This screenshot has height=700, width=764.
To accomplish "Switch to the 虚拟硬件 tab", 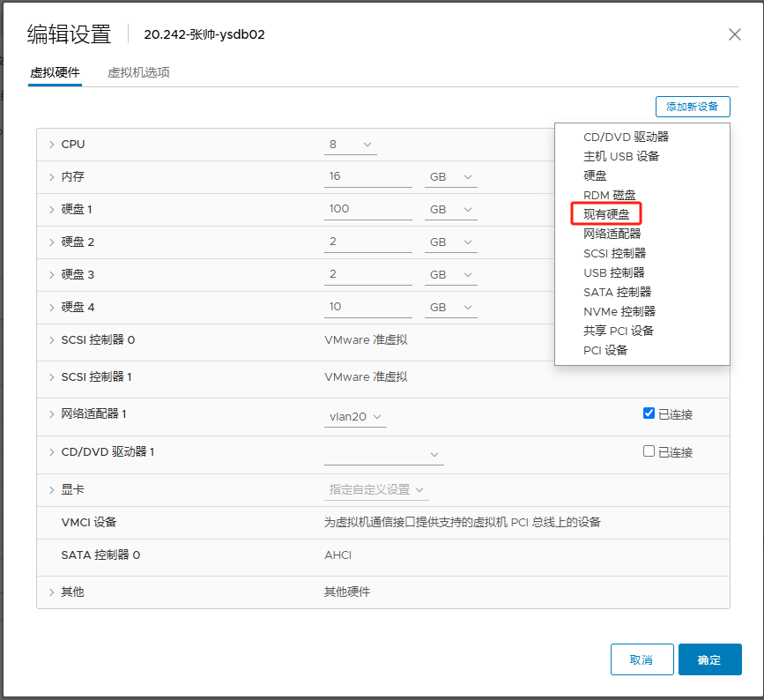I will click(x=55, y=72).
